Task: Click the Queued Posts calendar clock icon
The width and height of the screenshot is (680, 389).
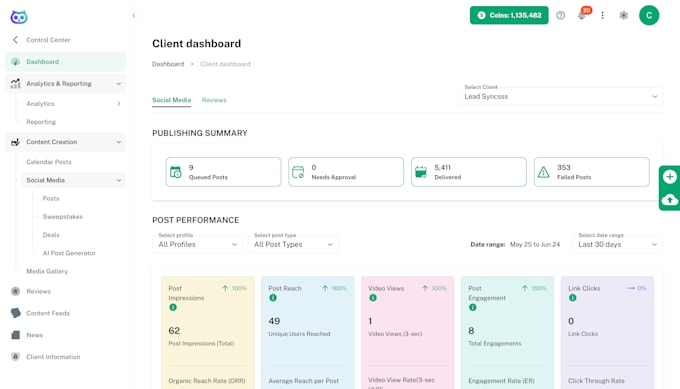Action: click(176, 172)
